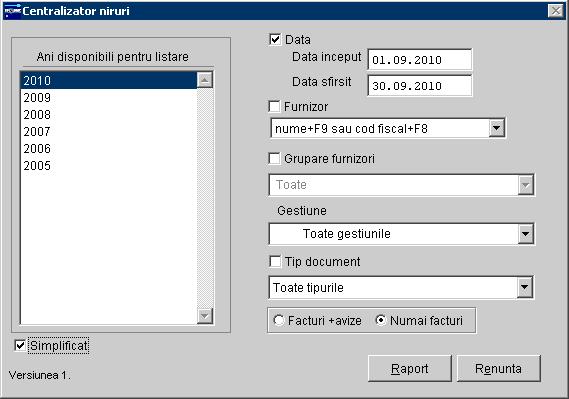Select year 2008 in the list
The width and height of the screenshot is (569, 399).
(x=109, y=115)
